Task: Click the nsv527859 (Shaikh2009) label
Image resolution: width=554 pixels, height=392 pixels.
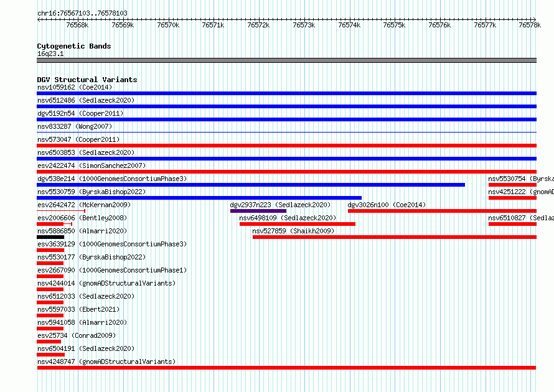Action: (x=293, y=231)
